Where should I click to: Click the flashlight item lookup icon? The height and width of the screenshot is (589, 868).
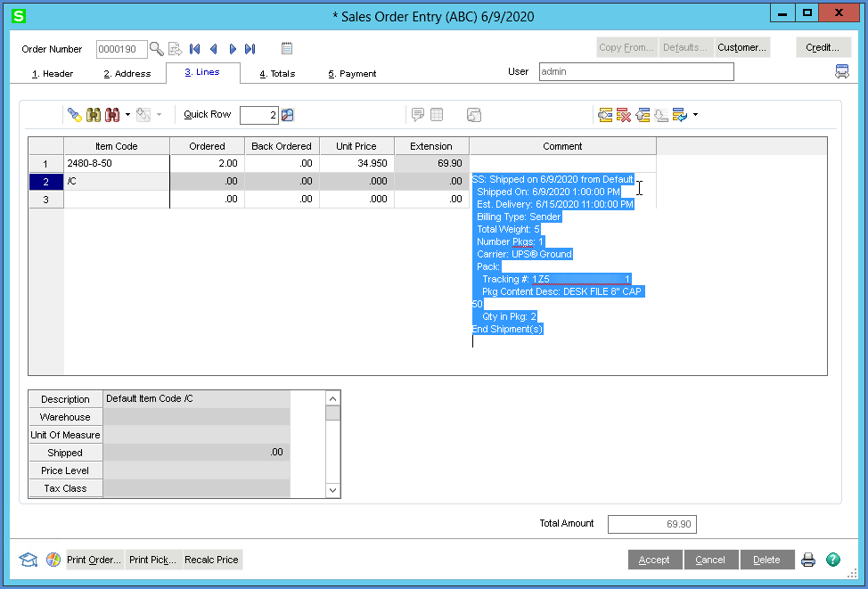click(x=75, y=115)
